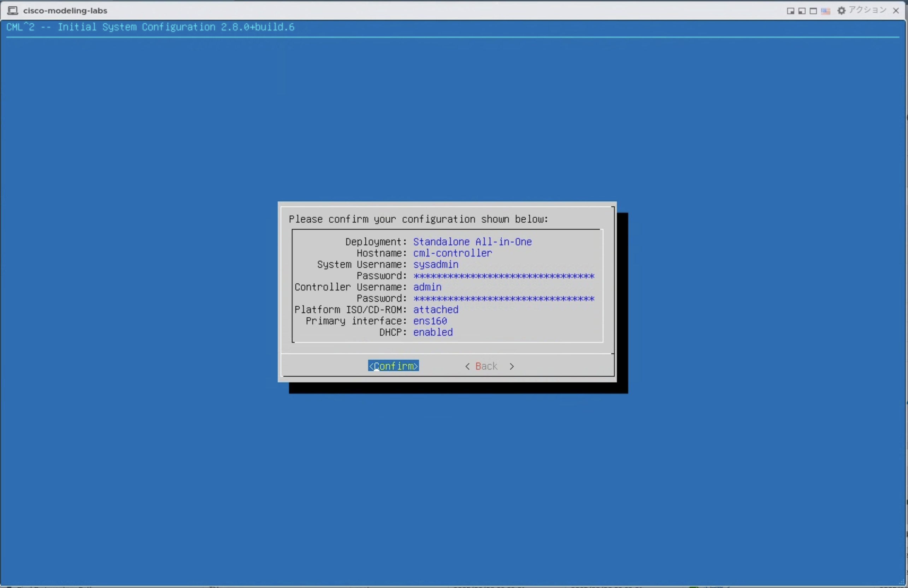
Task: Click the Confirm button
Action: point(393,366)
